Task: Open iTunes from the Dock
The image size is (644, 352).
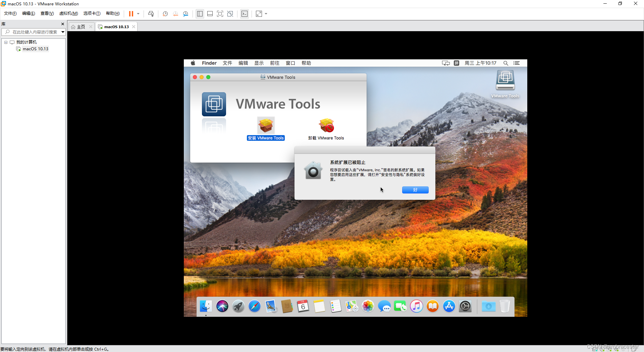Action: (417, 306)
